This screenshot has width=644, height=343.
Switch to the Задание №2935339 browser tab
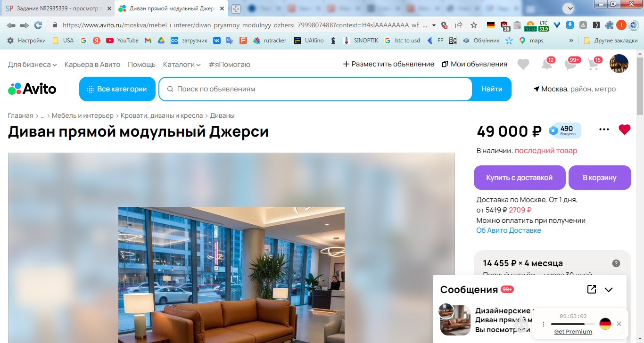[58, 8]
